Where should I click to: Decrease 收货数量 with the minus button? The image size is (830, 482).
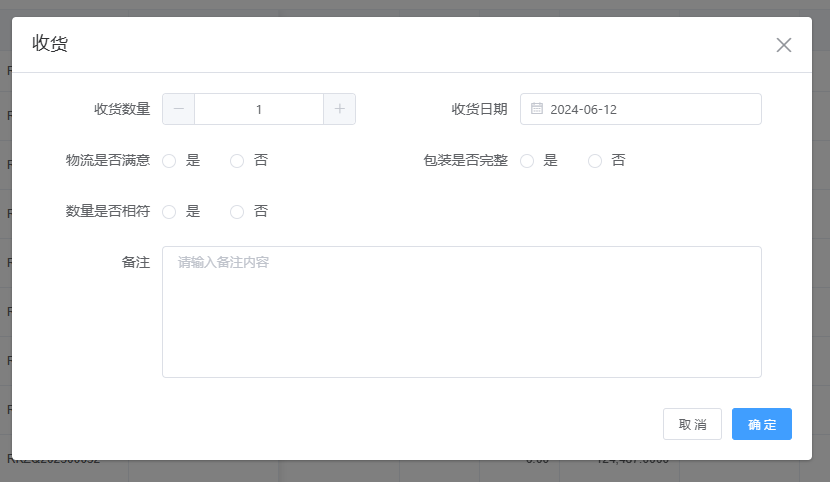click(x=179, y=109)
